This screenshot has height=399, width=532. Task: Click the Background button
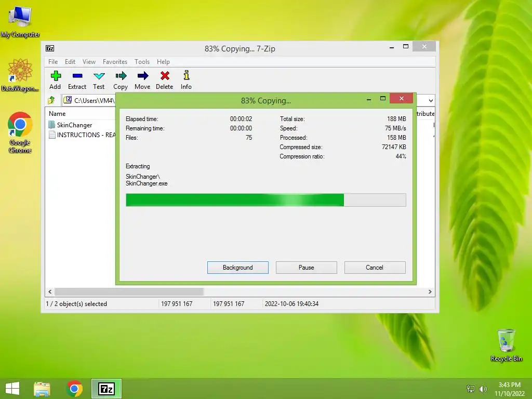click(238, 268)
